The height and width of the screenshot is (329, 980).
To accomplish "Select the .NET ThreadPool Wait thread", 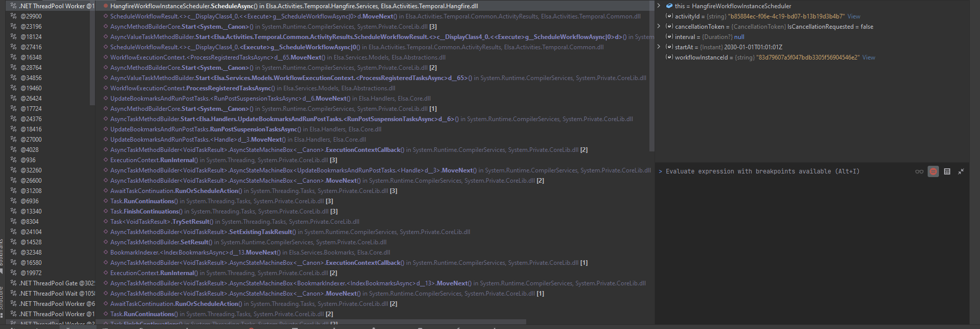I will [50, 294].
